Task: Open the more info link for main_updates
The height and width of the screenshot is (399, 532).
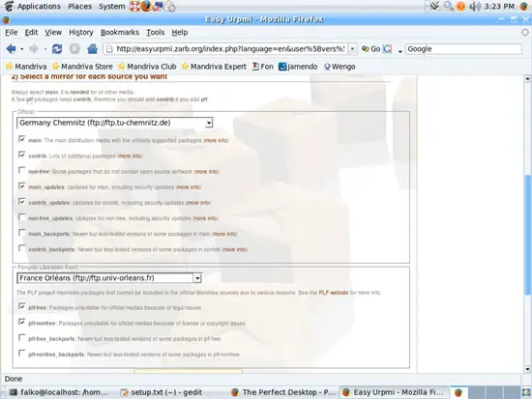Action: [x=189, y=187]
